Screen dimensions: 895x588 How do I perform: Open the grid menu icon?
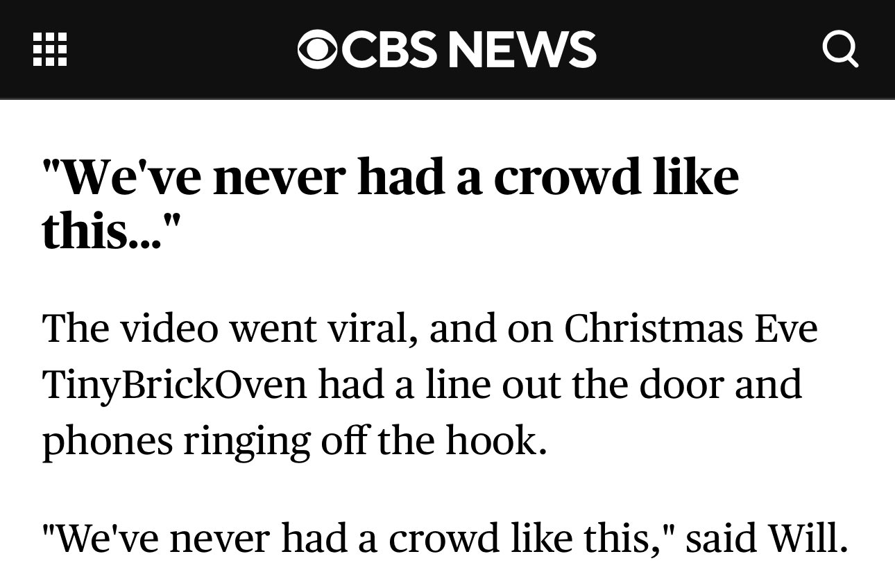50,49
